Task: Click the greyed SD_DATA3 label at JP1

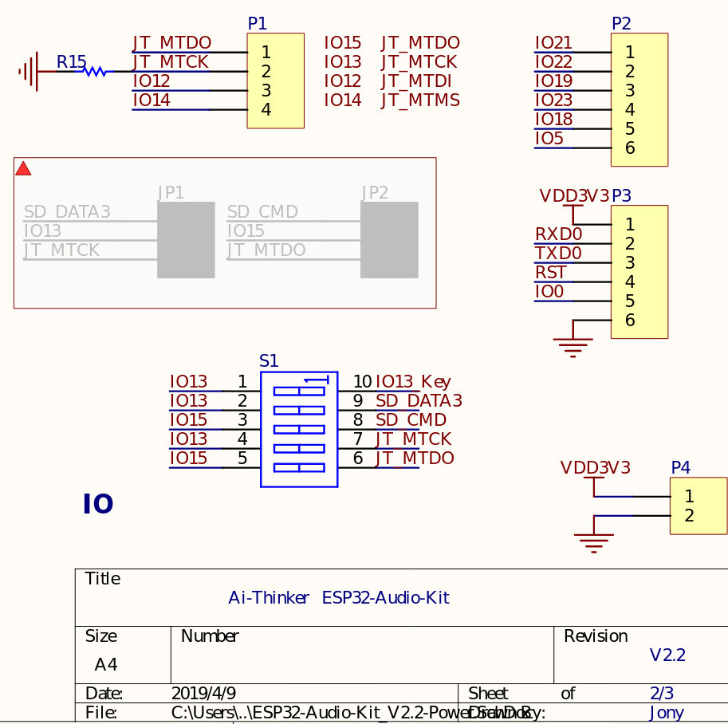Action: (67, 212)
